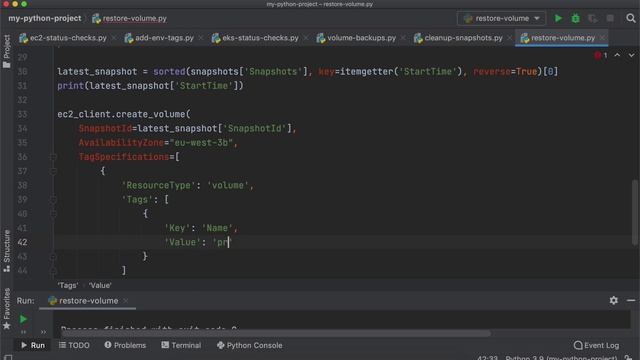The image size is (640, 360).
Task: Click fold end marker at line 43
Action: 53,256
